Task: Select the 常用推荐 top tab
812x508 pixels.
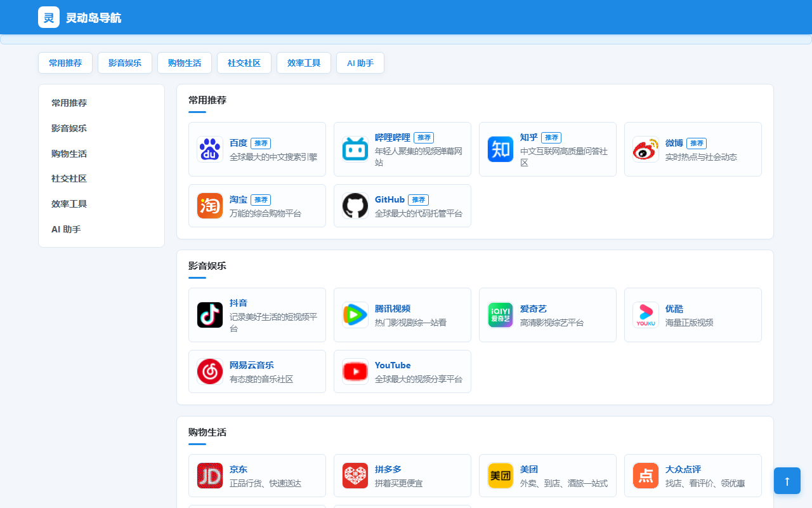Action: 65,63
